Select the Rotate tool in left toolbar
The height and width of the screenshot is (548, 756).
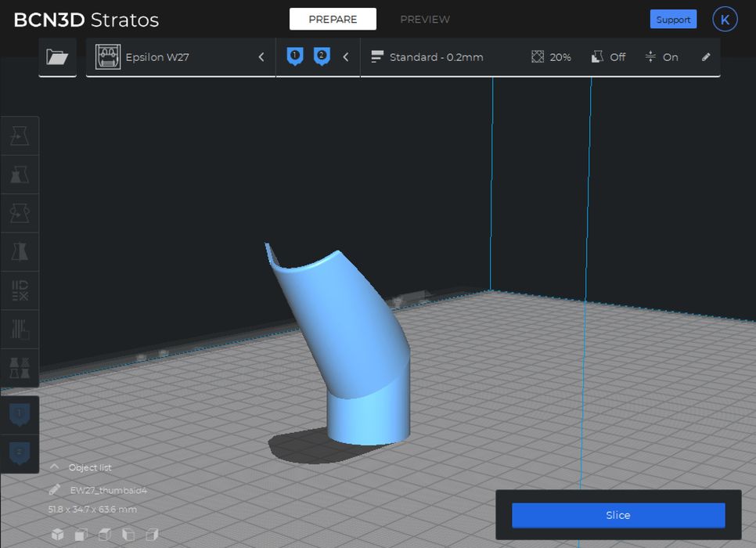[20, 213]
